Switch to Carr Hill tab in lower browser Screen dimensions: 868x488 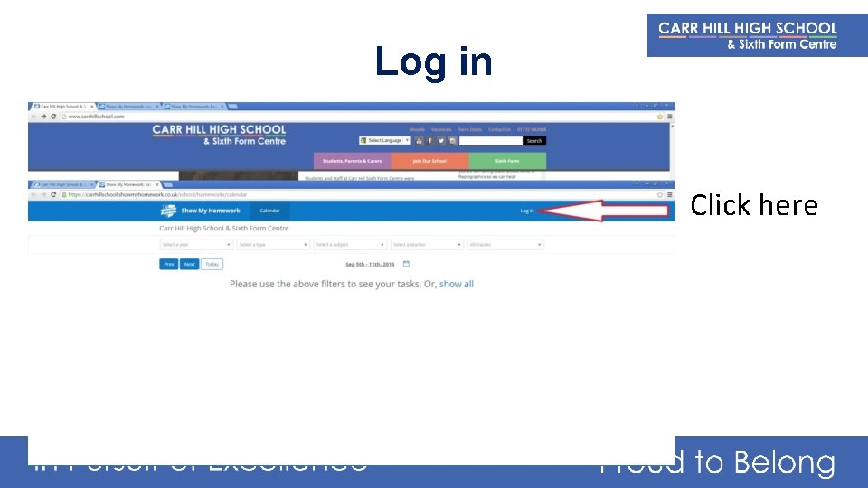[x=62, y=184]
